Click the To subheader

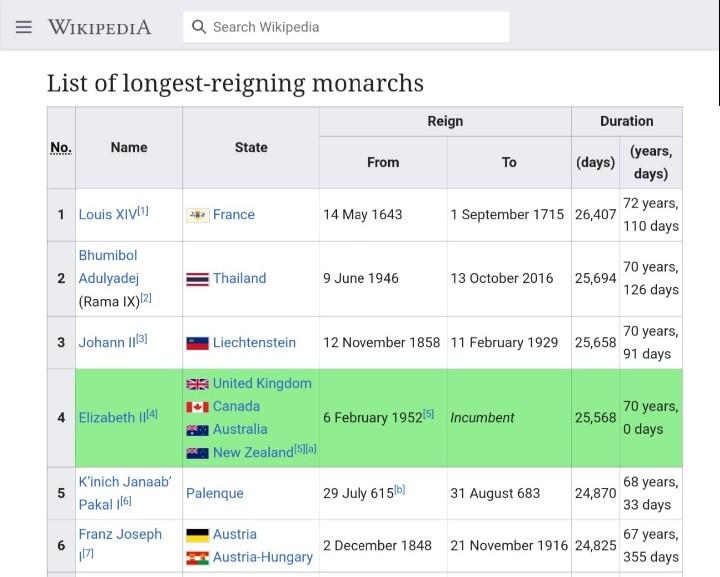509,162
